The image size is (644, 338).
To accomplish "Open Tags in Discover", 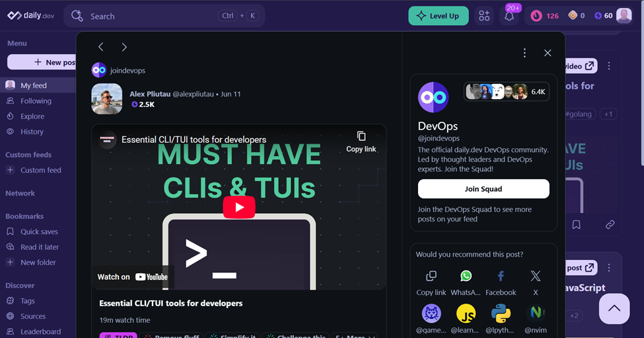I will point(38,300).
